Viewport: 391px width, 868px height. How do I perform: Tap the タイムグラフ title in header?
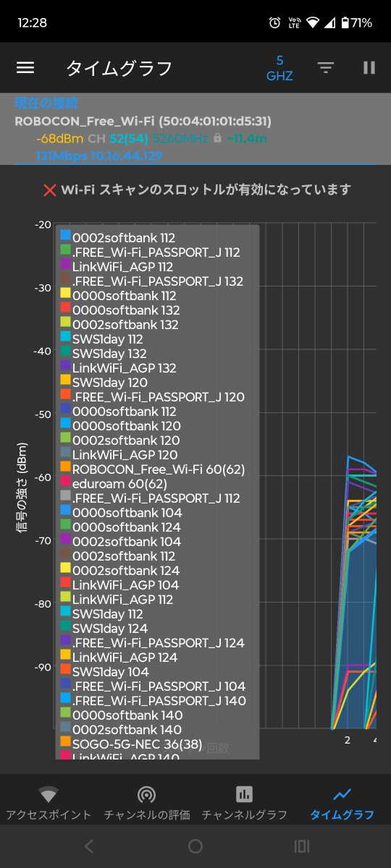pyautogui.click(x=119, y=68)
